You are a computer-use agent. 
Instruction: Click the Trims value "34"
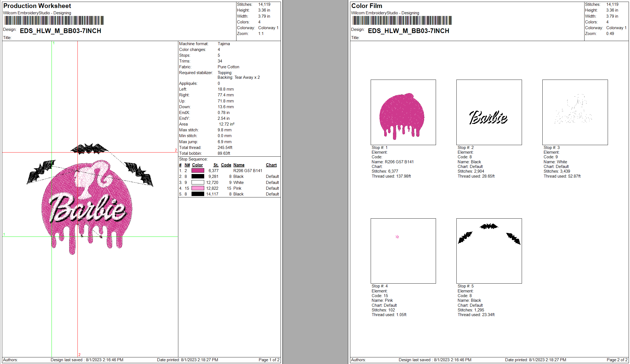coord(220,61)
